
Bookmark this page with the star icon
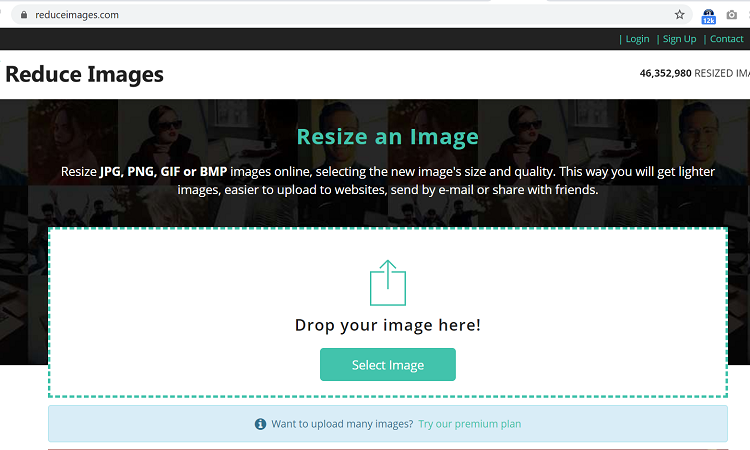point(679,15)
